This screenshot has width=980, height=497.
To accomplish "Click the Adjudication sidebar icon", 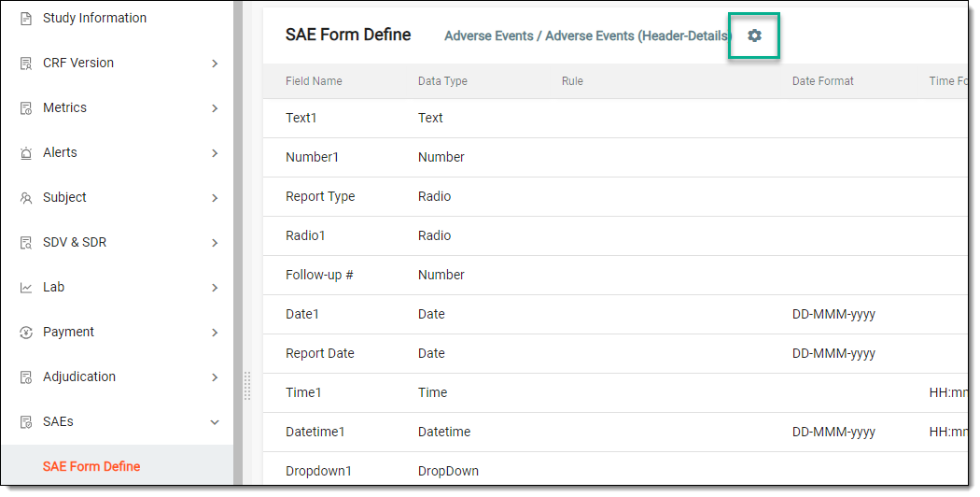I will [26, 377].
